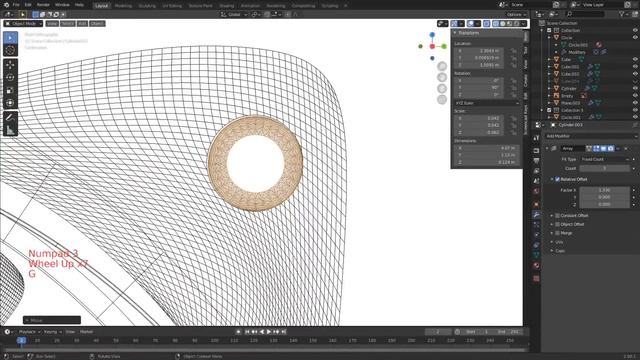The height and width of the screenshot is (360, 640).
Task: Open the XYZ Euler rotation mode dropdown
Action: point(487,103)
